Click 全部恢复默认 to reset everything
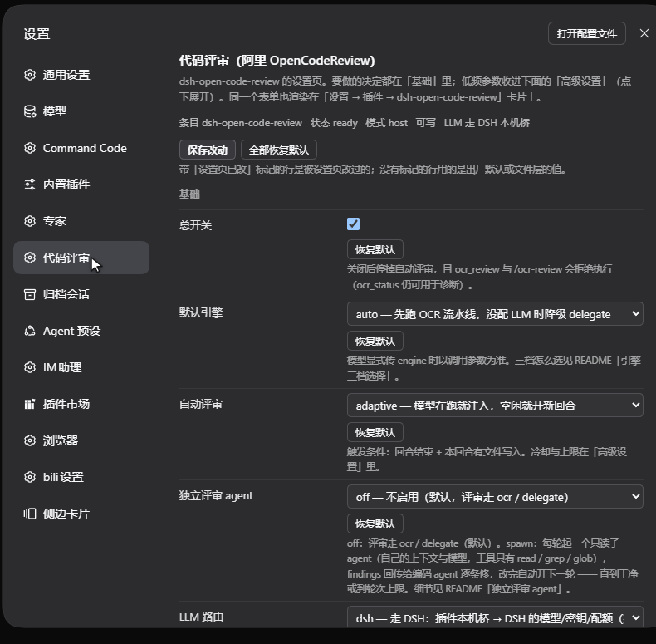656x644 pixels. tap(279, 150)
